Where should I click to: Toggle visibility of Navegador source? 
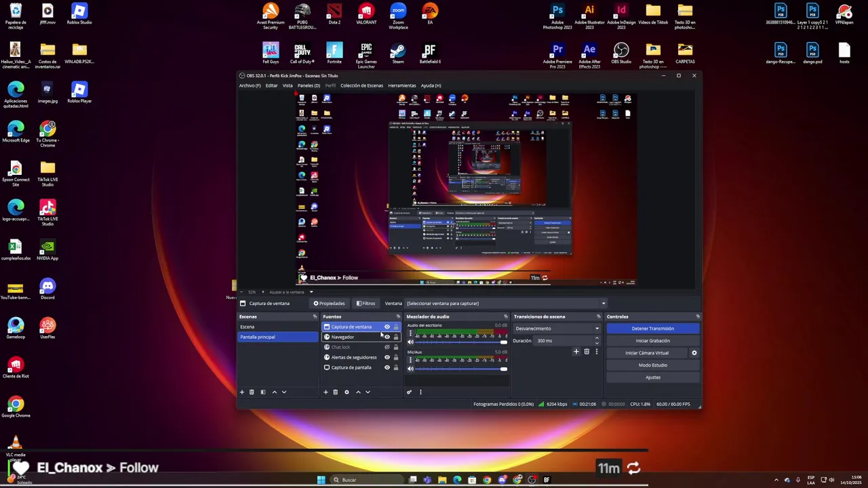click(387, 337)
